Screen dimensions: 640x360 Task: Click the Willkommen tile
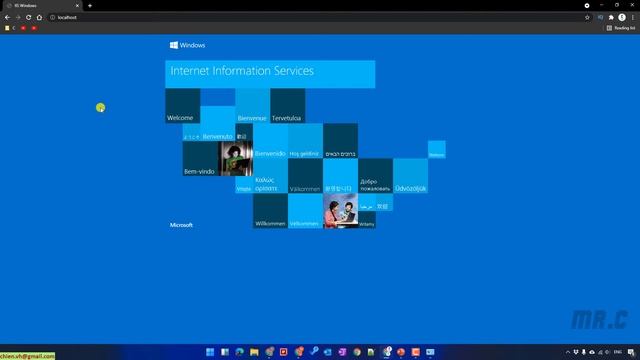point(270,211)
